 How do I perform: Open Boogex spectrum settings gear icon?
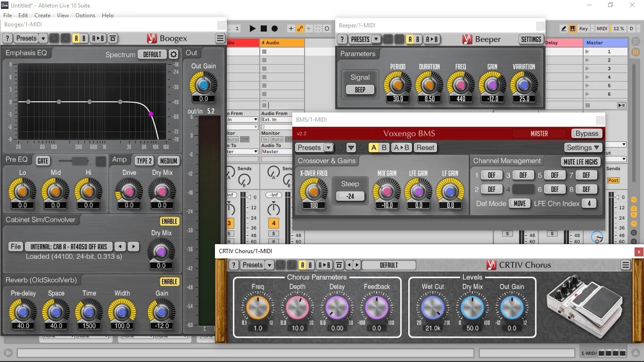173,54
